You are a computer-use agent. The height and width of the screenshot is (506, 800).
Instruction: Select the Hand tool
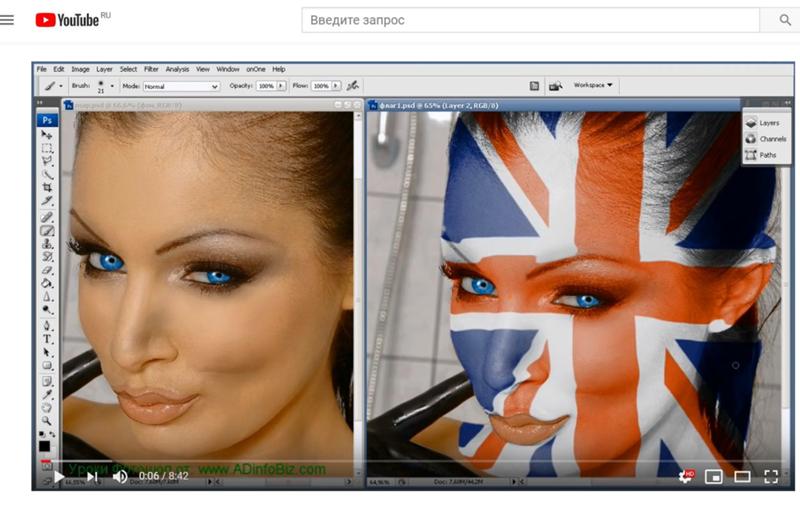tap(47, 408)
